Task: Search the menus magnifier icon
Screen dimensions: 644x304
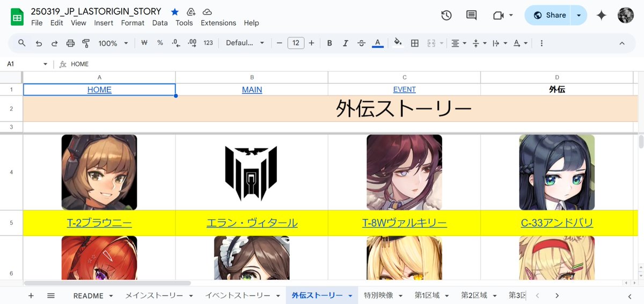Action: click(x=22, y=43)
